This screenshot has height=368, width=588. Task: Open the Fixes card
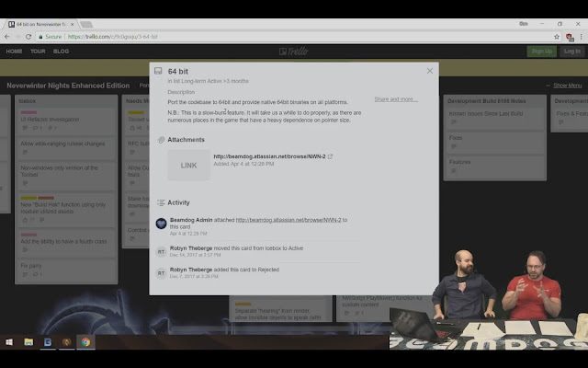click(x=495, y=142)
